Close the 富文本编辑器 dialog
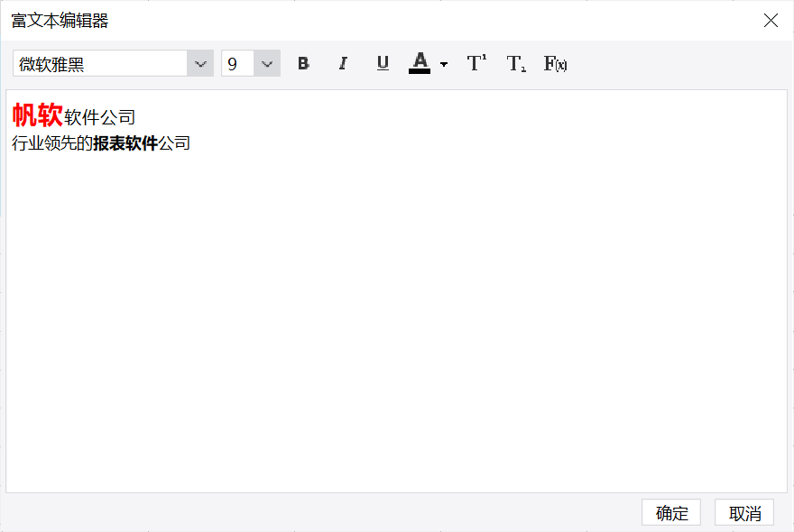 pyautogui.click(x=771, y=20)
